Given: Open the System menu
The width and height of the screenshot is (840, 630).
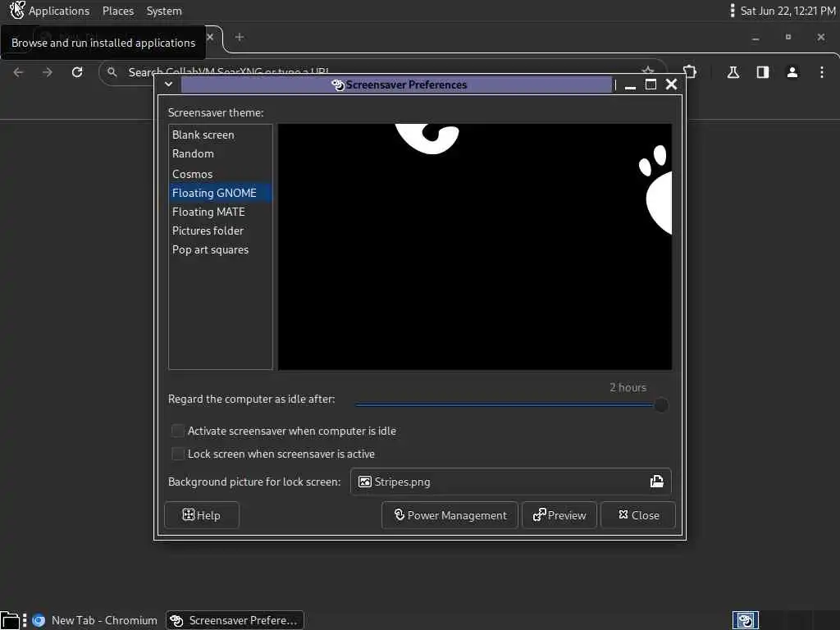Looking at the screenshot, I should [x=164, y=11].
